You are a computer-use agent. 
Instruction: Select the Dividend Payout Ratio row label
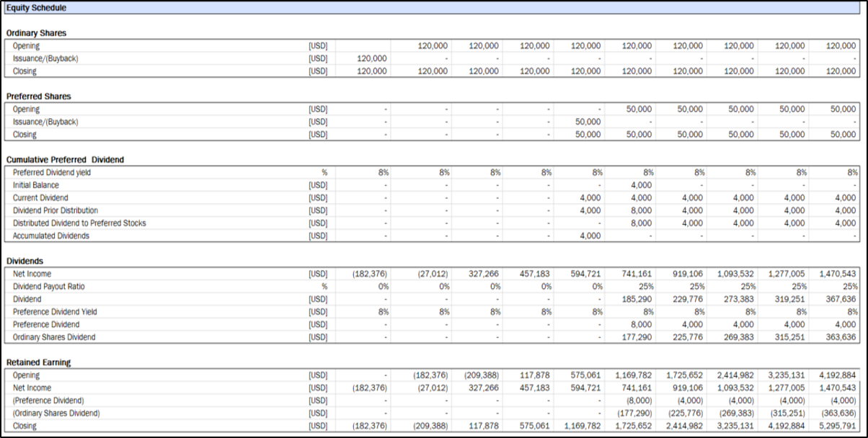click(48, 287)
